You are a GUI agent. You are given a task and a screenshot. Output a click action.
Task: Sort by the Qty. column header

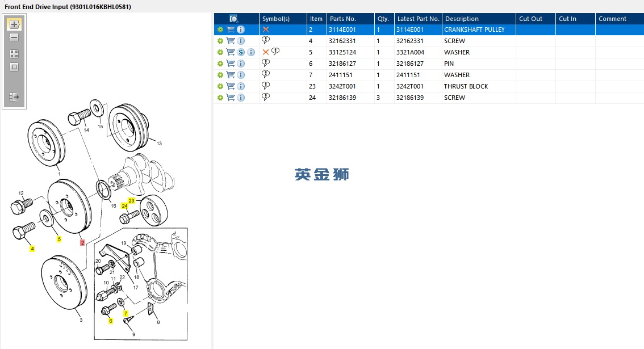(384, 19)
